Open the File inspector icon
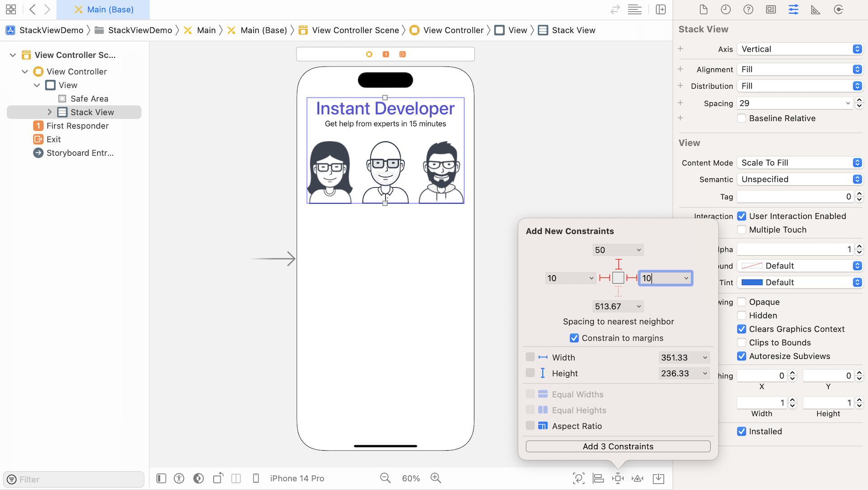 pyautogui.click(x=703, y=10)
